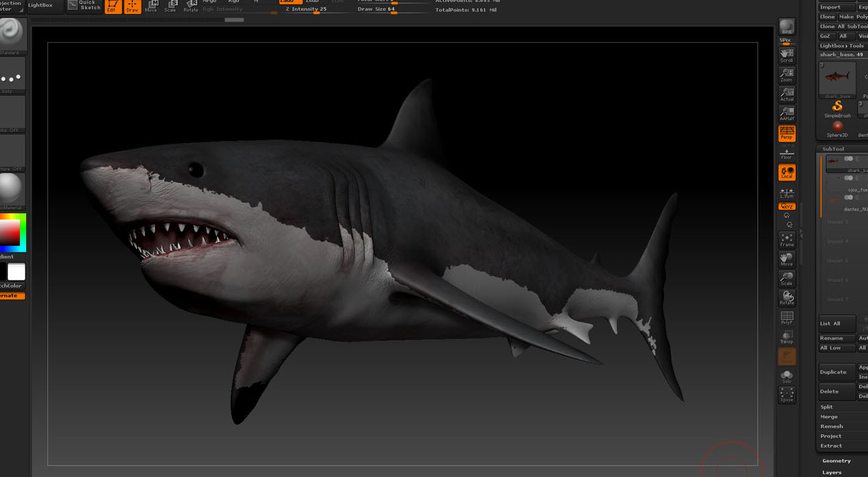The height and width of the screenshot is (477, 868).
Task: Select the Sphere3D tool
Action: tap(837, 129)
